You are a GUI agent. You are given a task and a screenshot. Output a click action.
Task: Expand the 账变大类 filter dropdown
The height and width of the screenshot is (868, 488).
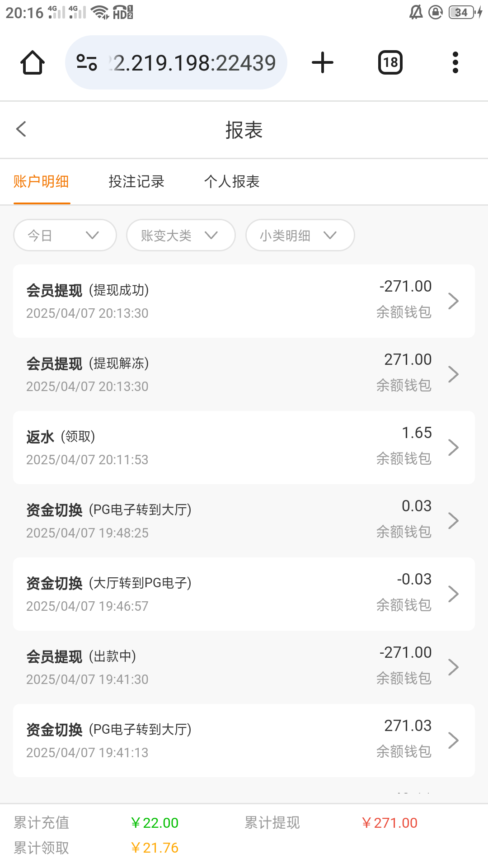[x=181, y=235]
